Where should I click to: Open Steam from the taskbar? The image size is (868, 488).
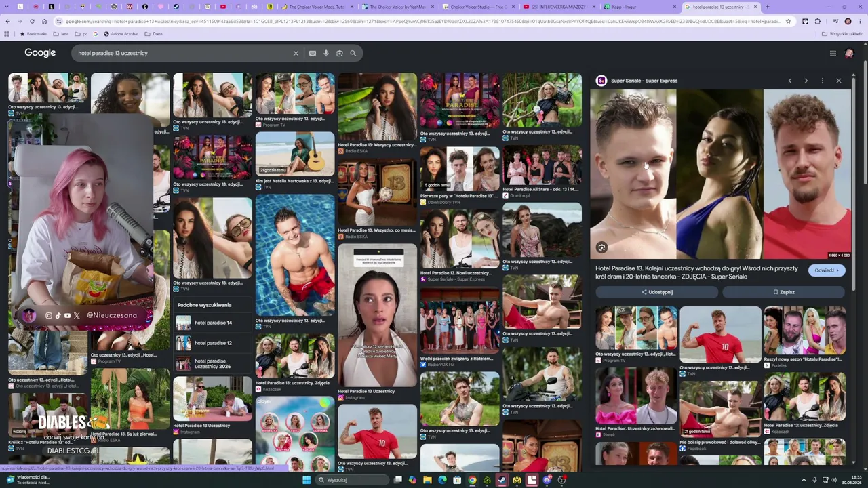(502, 480)
